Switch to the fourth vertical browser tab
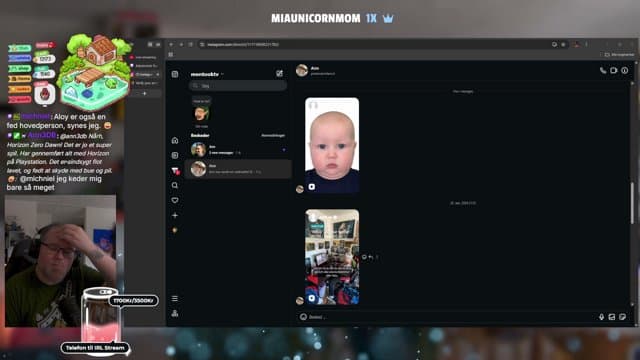 (145, 83)
